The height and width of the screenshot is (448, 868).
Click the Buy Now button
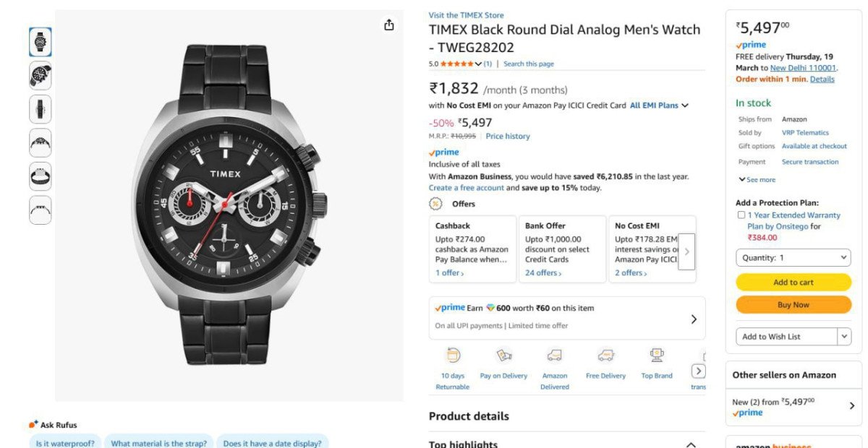793,304
